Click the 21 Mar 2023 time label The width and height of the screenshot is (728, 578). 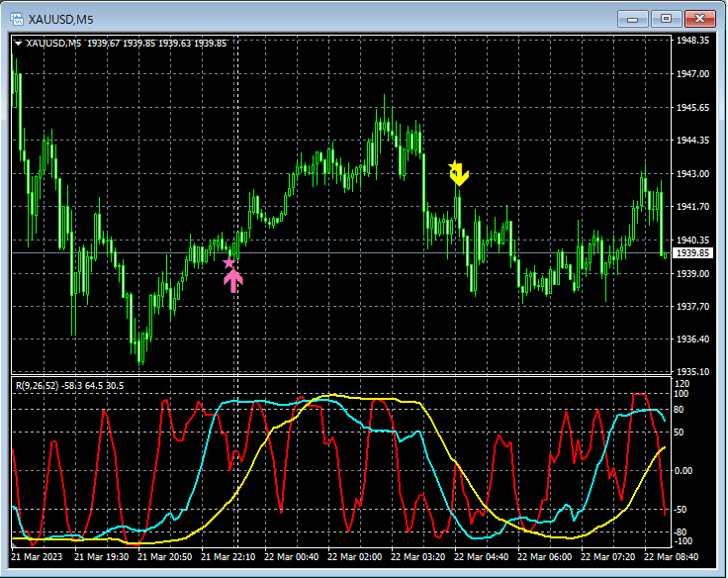[37, 556]
